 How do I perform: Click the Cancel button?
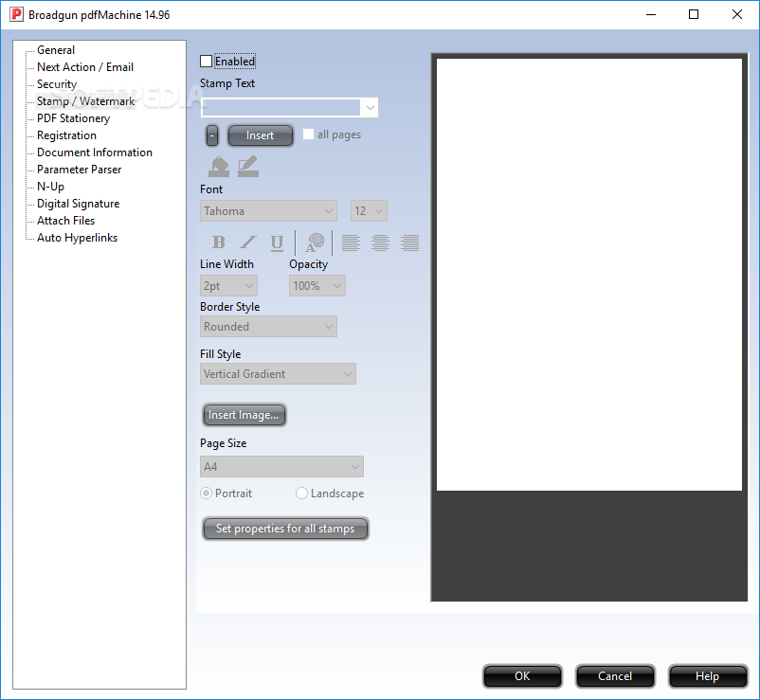[x=615, y=676]
